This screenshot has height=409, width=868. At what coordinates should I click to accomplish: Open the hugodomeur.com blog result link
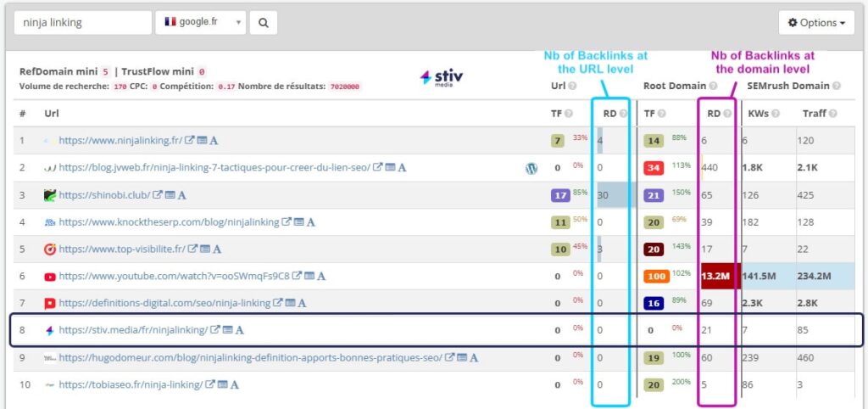[250, 358]
